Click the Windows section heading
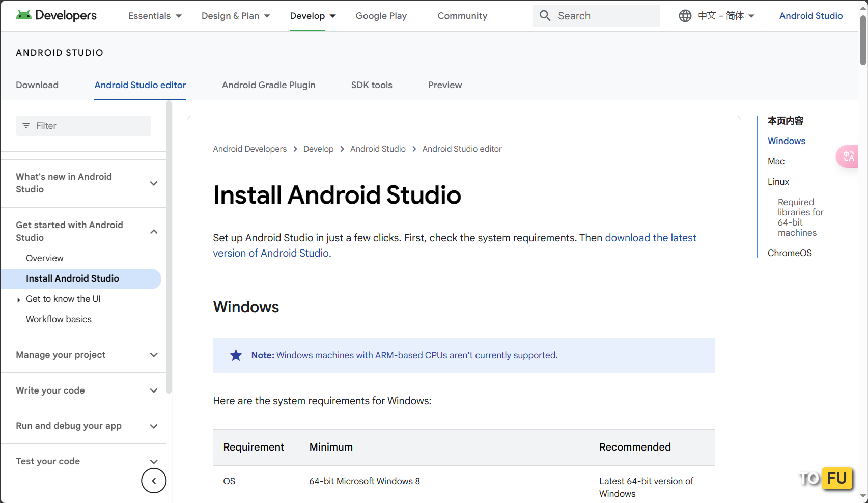The width and height of the screenshot is (868, 503). pos(246,307)
